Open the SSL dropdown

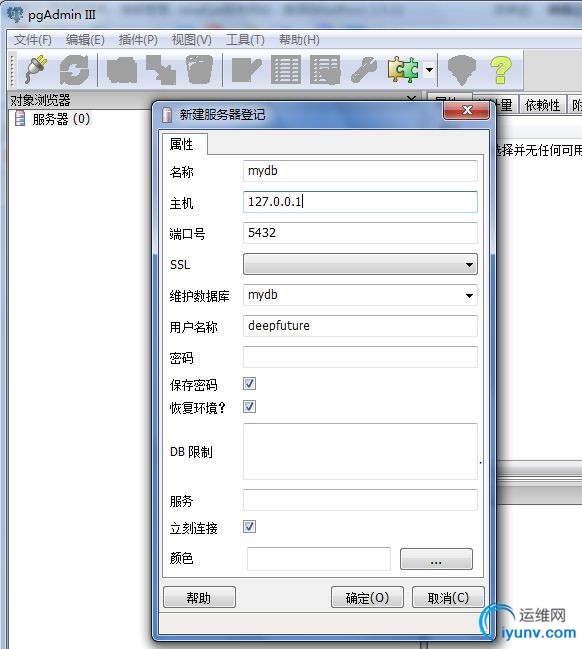tap(360, 264)
